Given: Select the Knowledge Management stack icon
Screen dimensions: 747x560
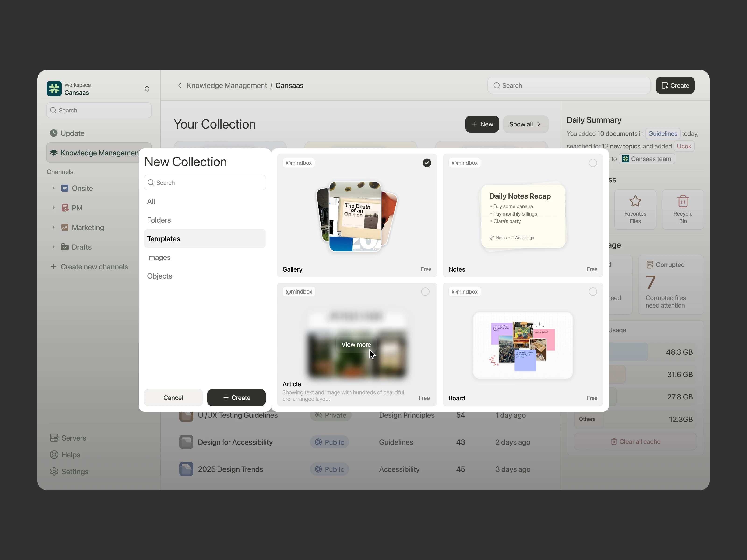Looking at the screenshot, I should coord(53,153).
